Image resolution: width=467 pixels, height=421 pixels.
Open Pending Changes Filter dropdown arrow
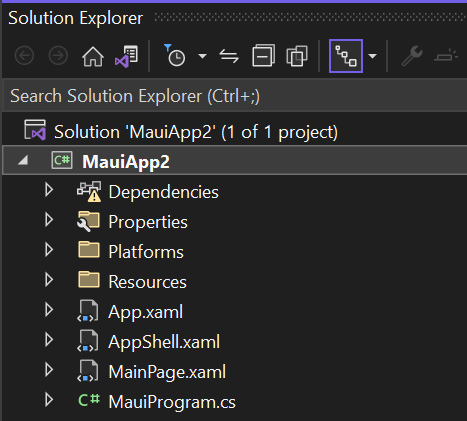pos(202,56)
